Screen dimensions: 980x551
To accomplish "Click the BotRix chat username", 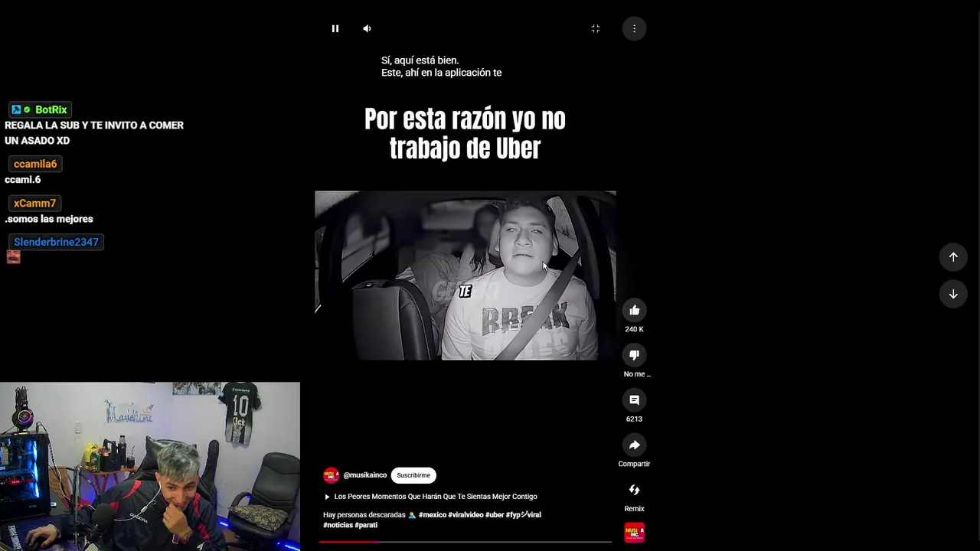I will [x=51, y=109].
